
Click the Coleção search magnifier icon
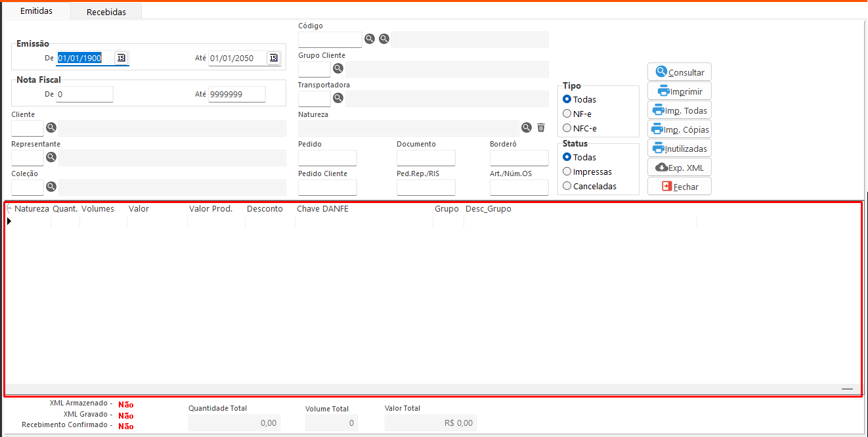(x=51, y=187)
